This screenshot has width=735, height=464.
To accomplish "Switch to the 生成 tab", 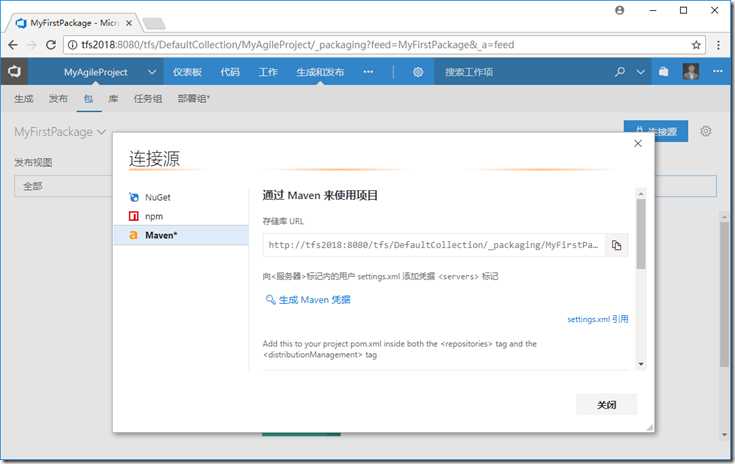I will [x=23, y=98].
